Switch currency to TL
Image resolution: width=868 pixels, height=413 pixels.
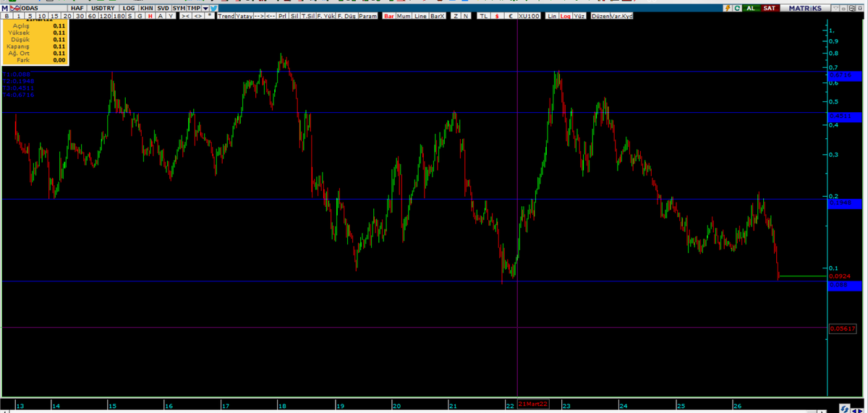(484, 16)
